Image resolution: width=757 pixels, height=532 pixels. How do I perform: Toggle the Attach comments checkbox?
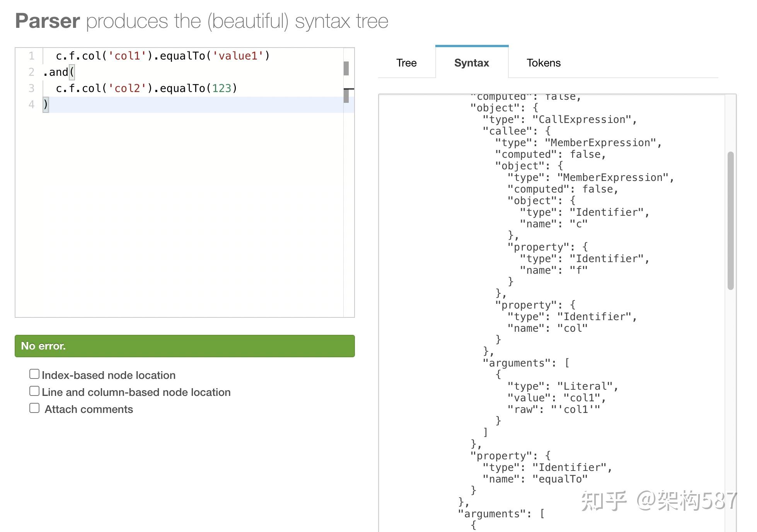pos(34,408)
